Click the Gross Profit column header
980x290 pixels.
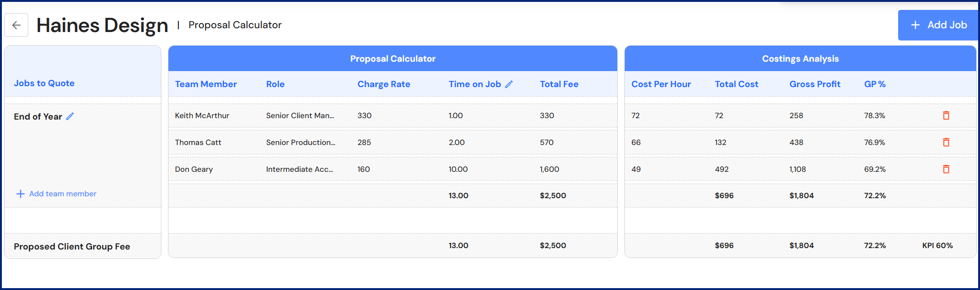click(814, 84)
